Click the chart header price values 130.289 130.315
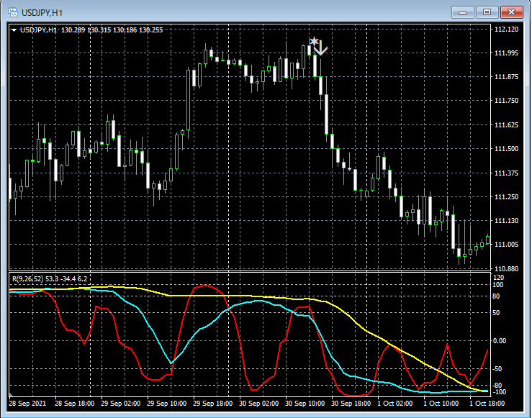 point(86,30)
